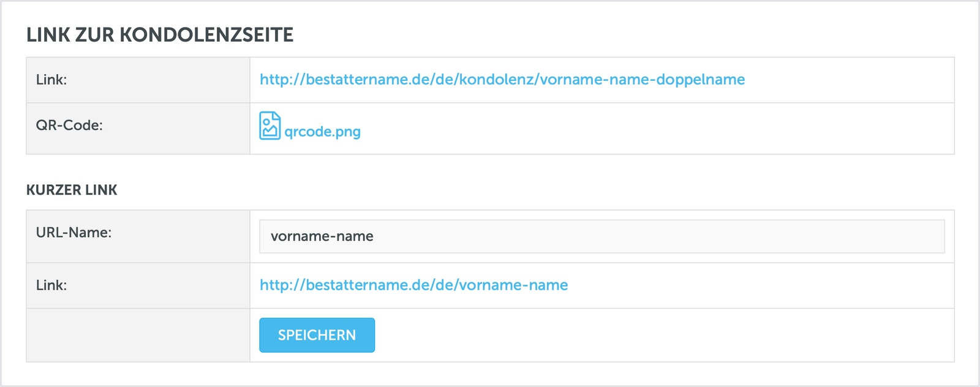
Task: Click the "KURZER LINK" section heading
Action: [72, 190]
